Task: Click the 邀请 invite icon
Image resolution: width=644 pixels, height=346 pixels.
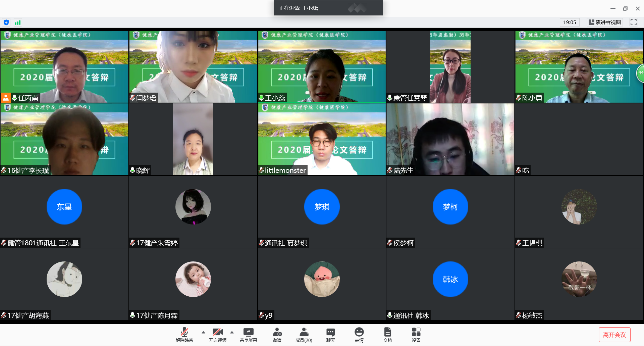Action: (277, 335)
